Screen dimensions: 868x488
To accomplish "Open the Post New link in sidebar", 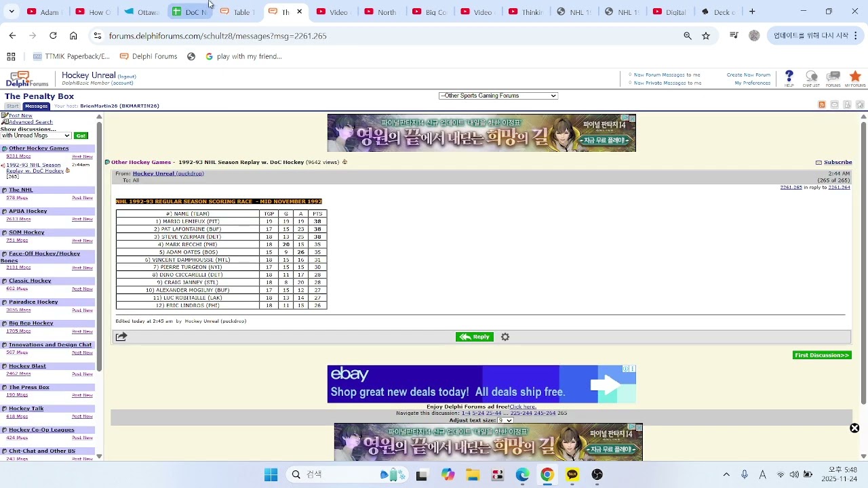I will pyautogui.click(x=20, y=116).
